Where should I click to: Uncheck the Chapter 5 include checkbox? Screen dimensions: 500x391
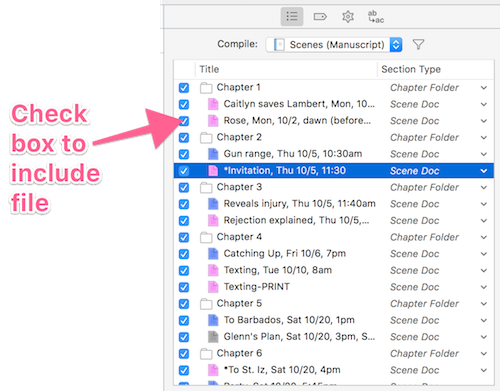(x=184, y=304)
